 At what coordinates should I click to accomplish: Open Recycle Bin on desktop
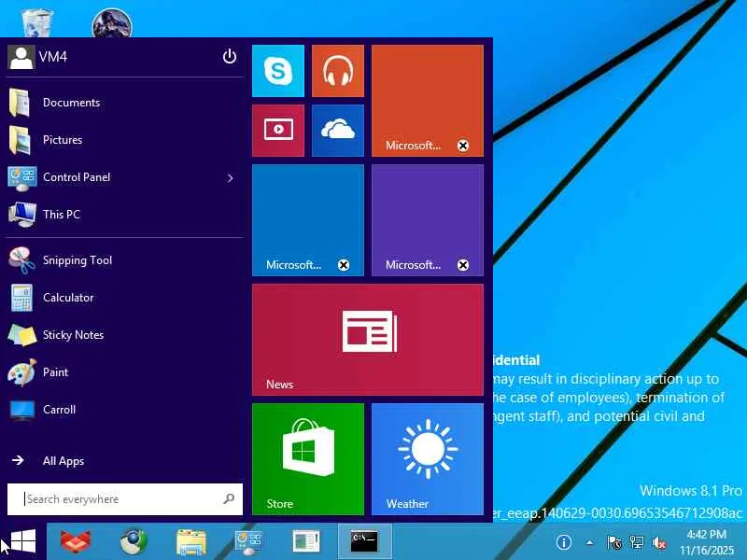[37, 22]
